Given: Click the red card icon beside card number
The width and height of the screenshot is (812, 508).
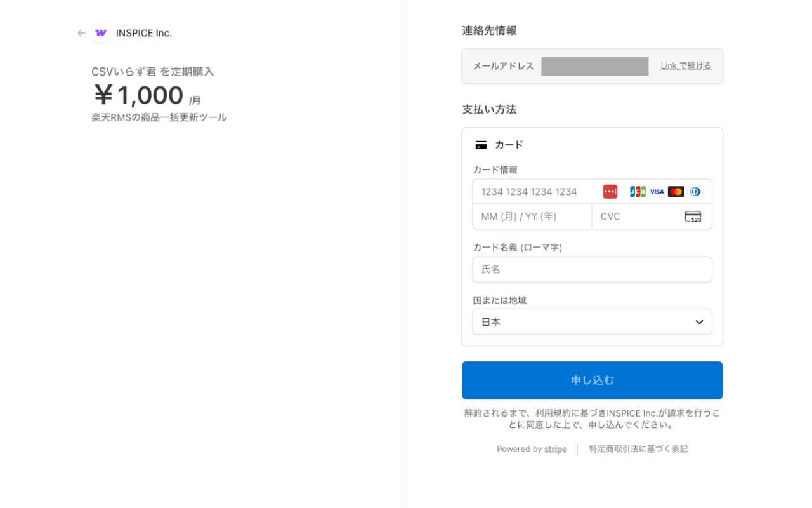Looking at the screenshot, I should tap(610, 191).
